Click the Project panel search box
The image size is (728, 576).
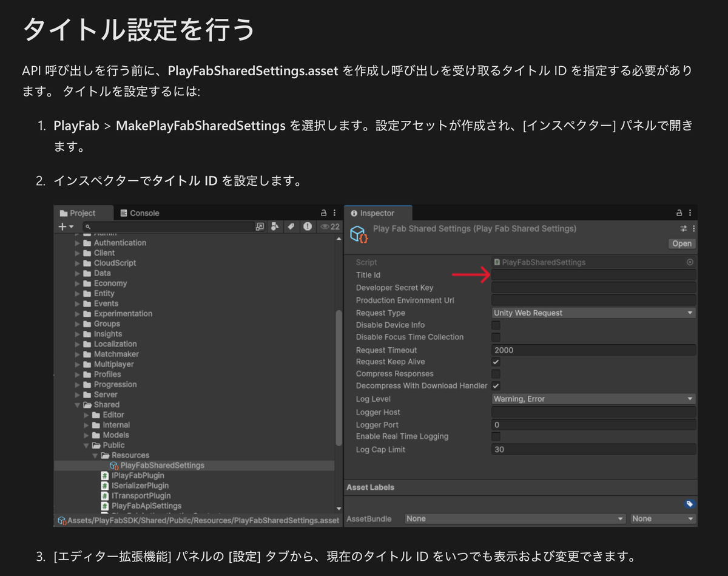[168, 226]
